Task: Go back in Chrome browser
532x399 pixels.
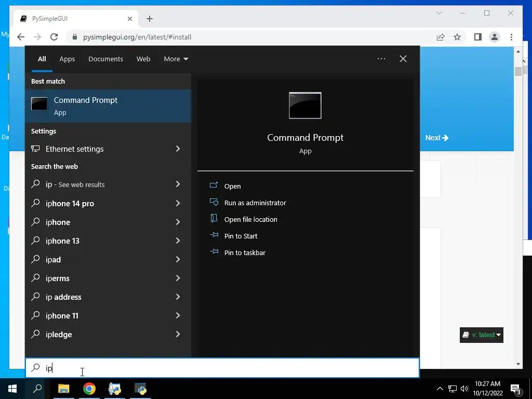Action: click(x=21, y=37)
